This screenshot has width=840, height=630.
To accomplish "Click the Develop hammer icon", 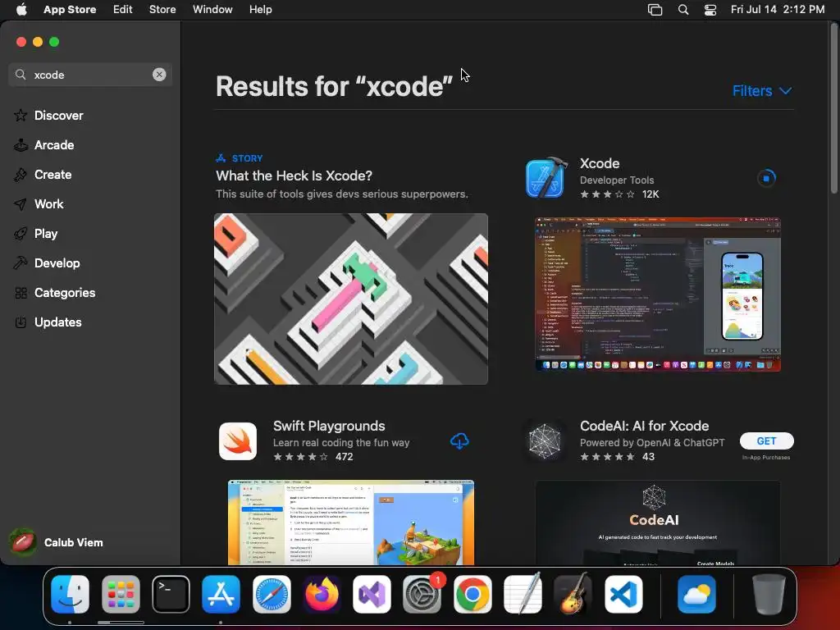I will pyautogui.click(x=21, y=263).
